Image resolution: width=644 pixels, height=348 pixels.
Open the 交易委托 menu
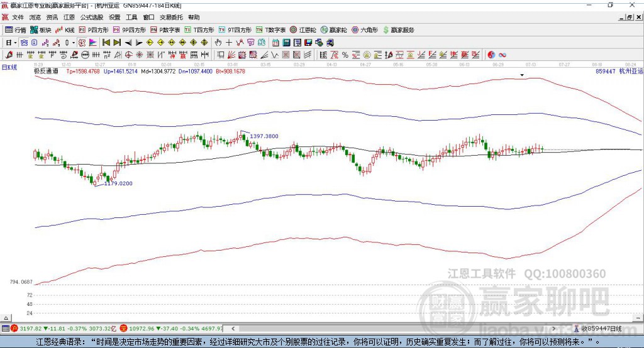(x=171, y=17)
